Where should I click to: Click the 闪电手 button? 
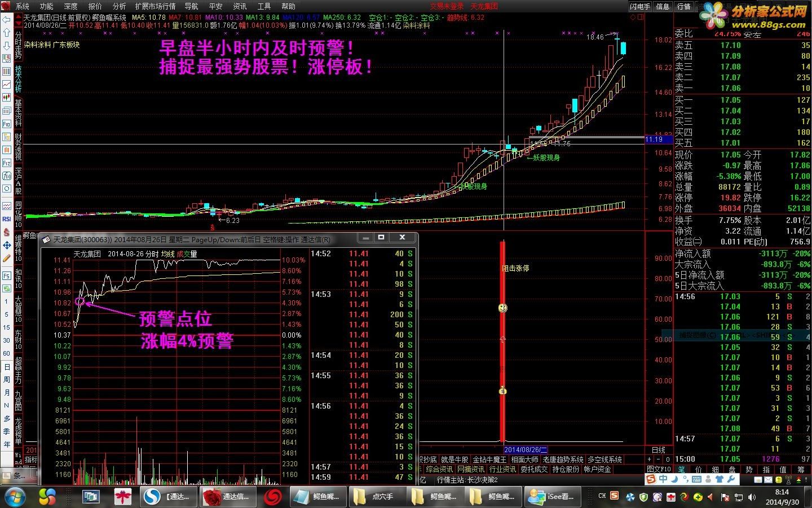641,6
